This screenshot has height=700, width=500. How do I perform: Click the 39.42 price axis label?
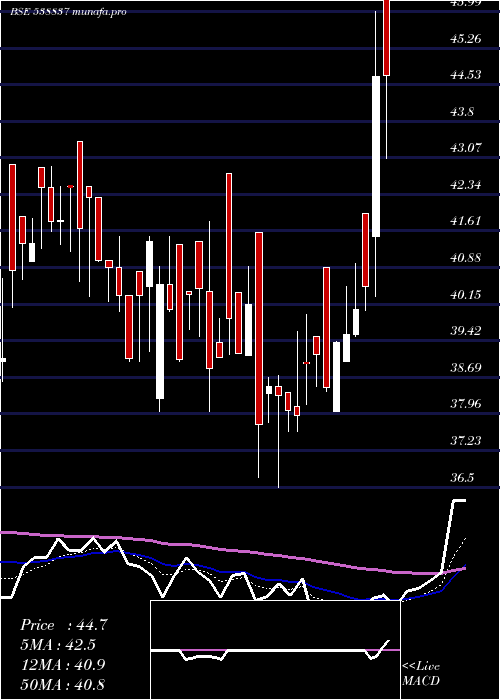click(466, 331)
